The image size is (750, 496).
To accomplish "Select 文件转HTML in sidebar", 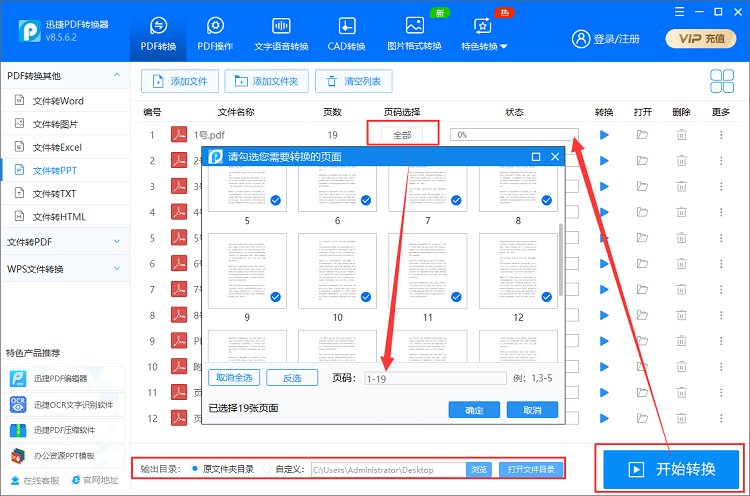I will pos(66,217).
